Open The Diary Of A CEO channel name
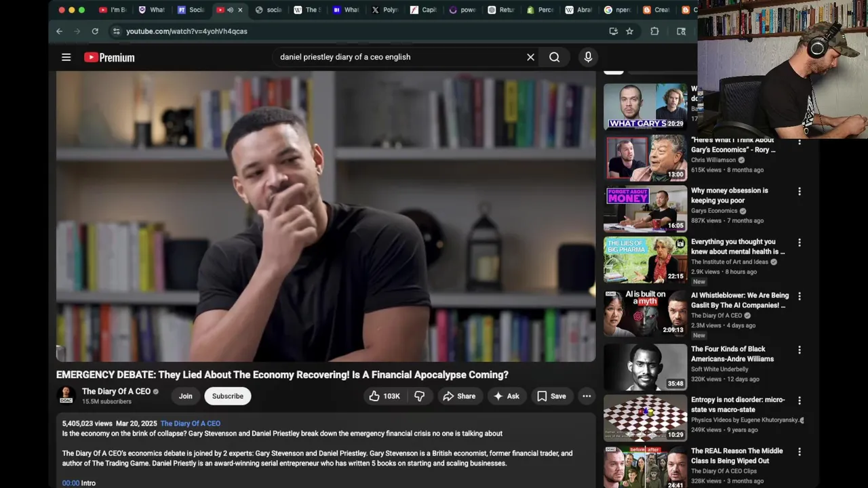 [x=116, y=392]
